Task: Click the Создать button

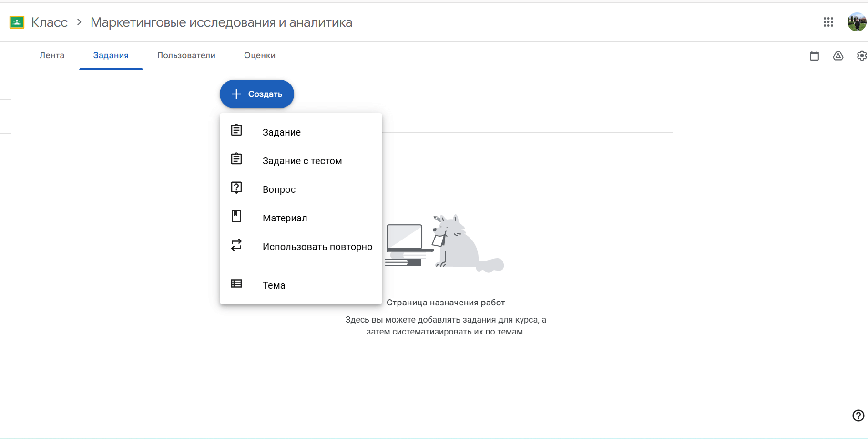Action: 256,94
